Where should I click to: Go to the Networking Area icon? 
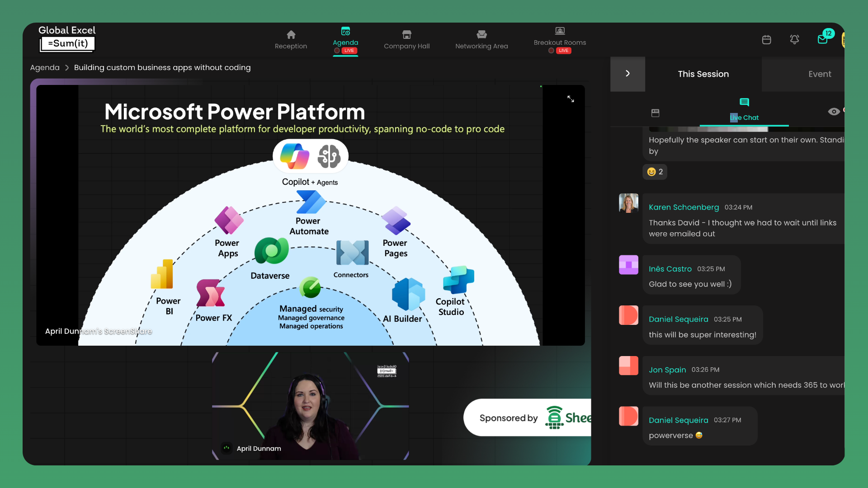tap(481, 35)
